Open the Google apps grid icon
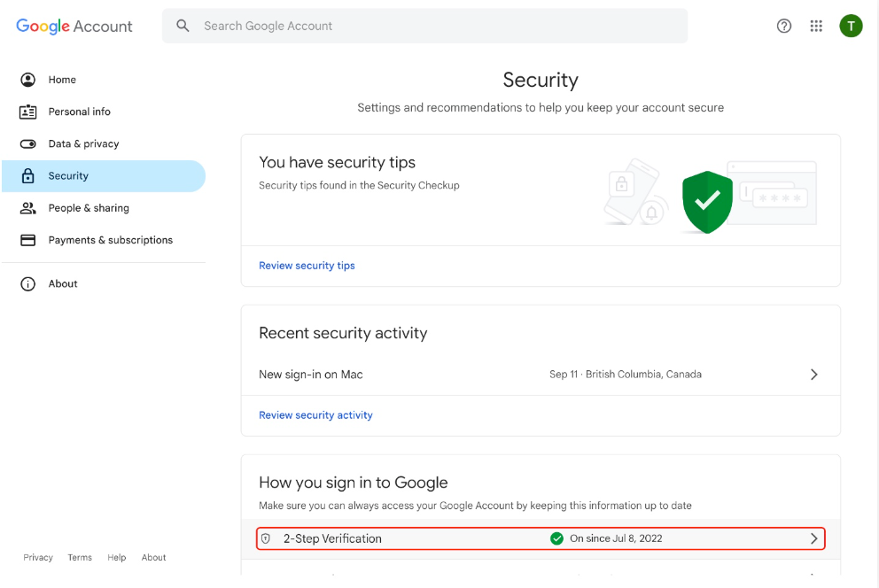 click(817, 26)
